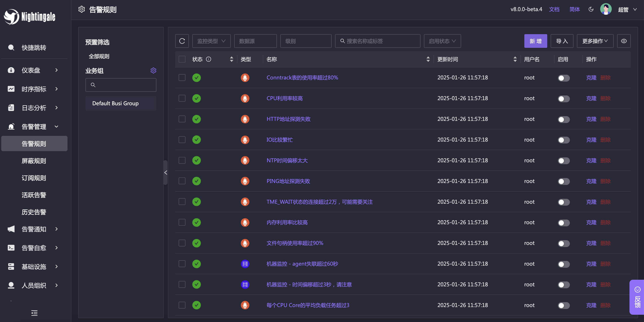Screen dimensions: 644x322
Task: Focus the business group search box
Action: (x=121, y=85)
